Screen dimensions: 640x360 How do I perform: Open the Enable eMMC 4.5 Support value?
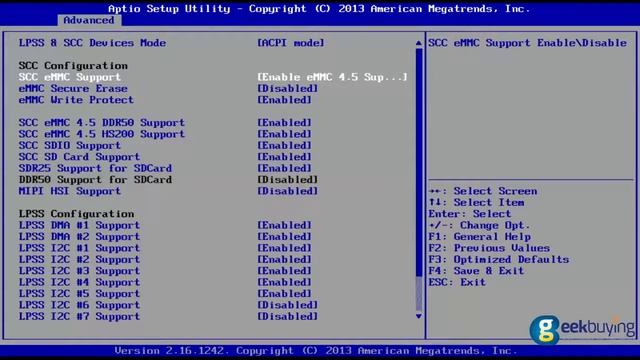click(x=332, y=77)
